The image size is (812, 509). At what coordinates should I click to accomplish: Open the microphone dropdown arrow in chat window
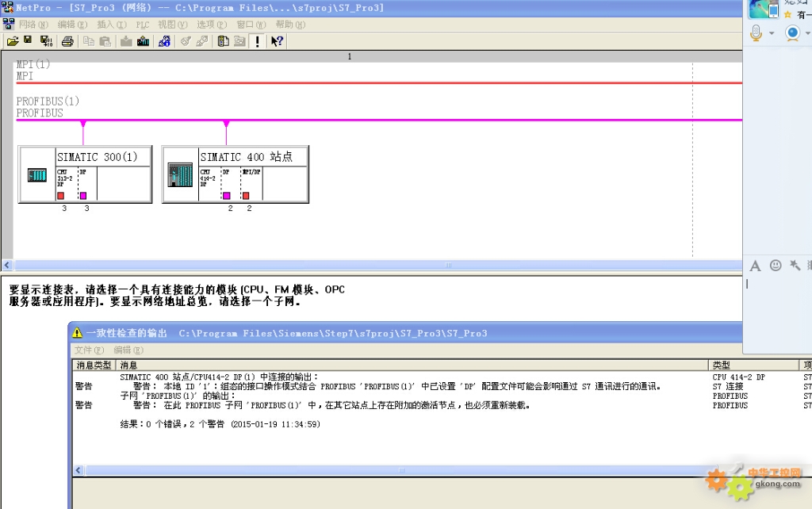(x=771, y=33)
